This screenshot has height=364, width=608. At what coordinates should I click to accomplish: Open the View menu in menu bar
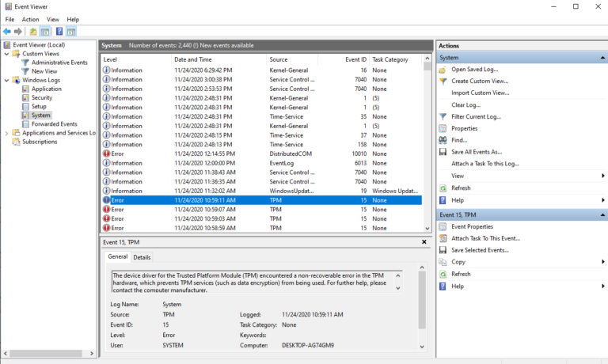pyautogui.click(x=53, y=19)
